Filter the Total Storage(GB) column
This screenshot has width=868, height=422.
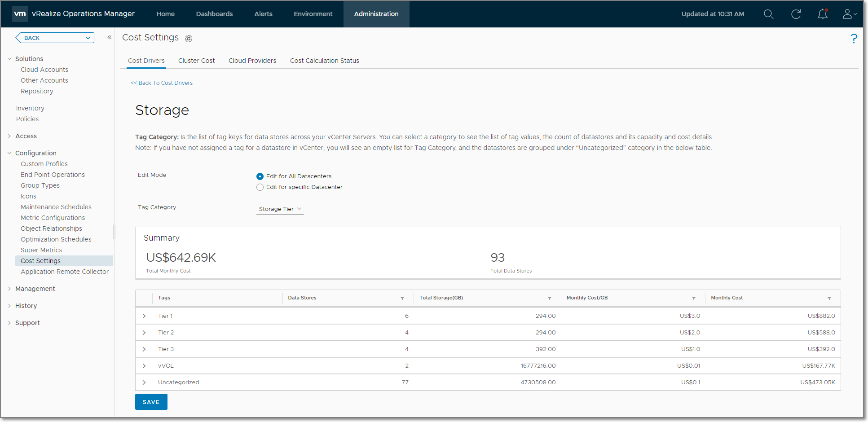coord(549,298)
